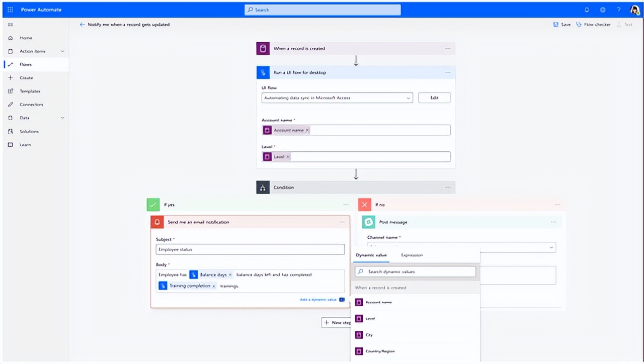Click the help question mark icon
The width and height of the screenshot is (644, 364).
coord(619,10)
